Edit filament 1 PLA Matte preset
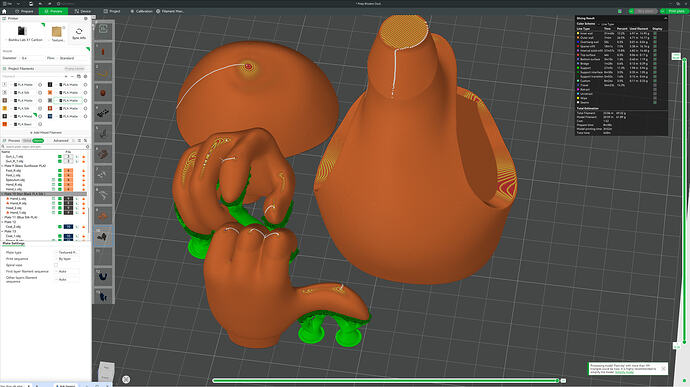Screen dimensions: 690x387 [40, 85]
